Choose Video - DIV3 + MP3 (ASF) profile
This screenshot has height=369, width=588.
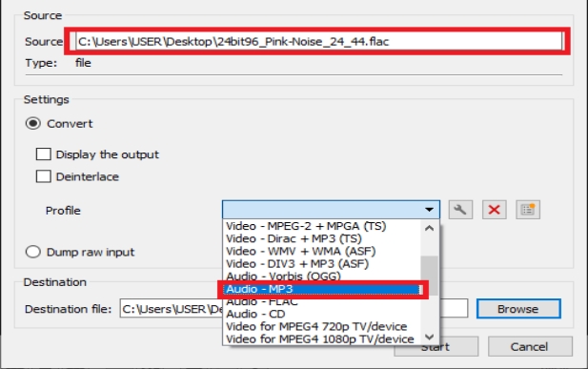pyautogui.click(x=322, y=263)
